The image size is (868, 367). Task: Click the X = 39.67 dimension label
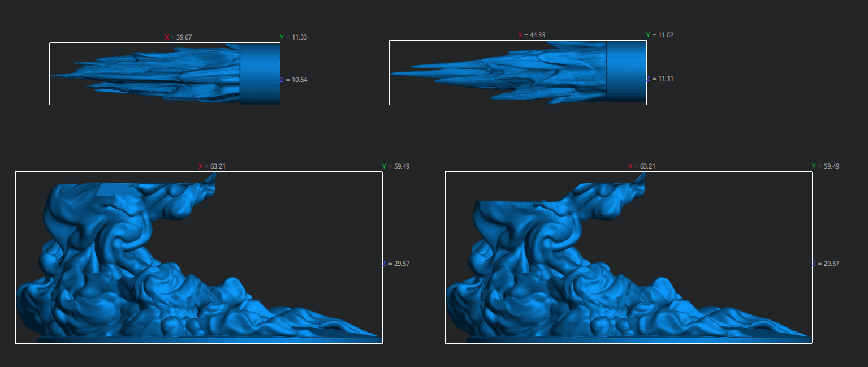click(x=182, y=37)
